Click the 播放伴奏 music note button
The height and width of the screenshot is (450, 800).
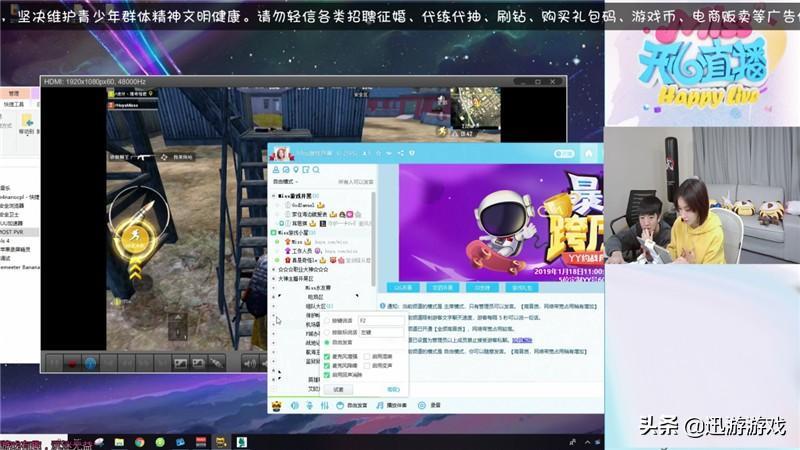[391, 406]
